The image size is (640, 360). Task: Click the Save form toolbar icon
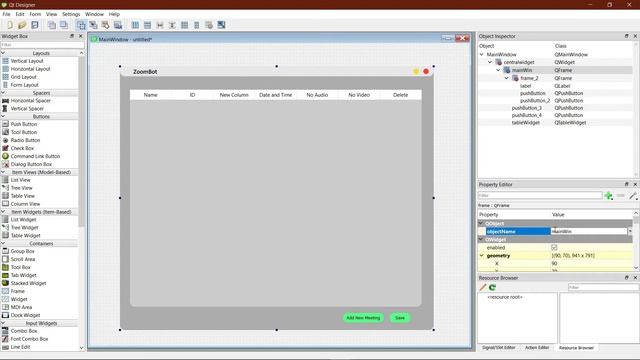click(35, 25)
